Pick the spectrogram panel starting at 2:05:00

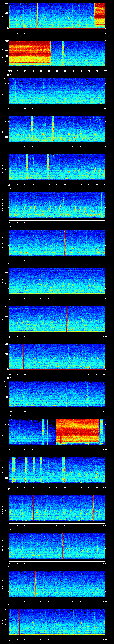coord(57,167)
